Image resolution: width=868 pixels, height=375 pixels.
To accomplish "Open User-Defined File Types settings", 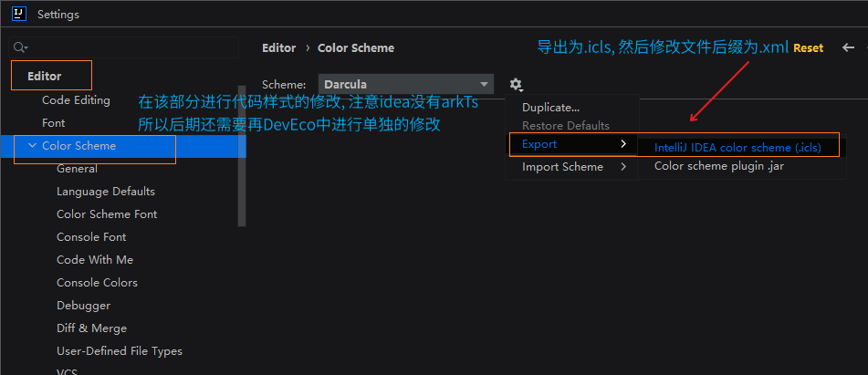I will coord(120,351).
